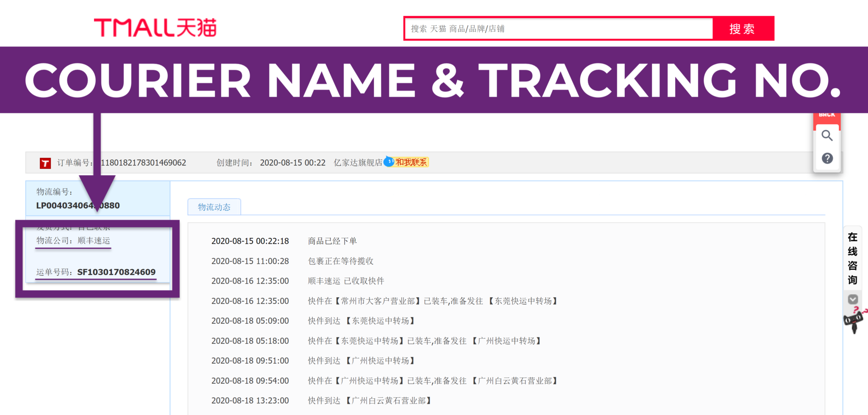The width and height of the screenshot is (868, 415).
Task: Click the question mark help icon
Action: tap(827, 159)
